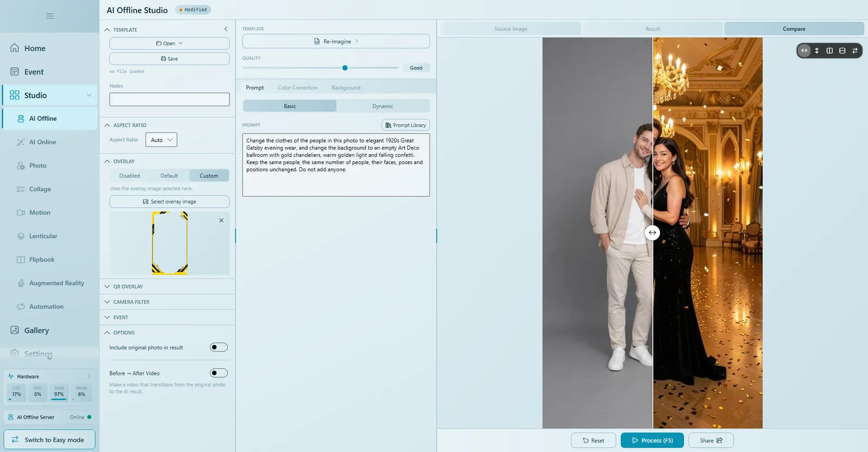The height and width of the screenshot is (452, 868).
Task: Open the AI Online studio page
Action: (x=50, y=142)
